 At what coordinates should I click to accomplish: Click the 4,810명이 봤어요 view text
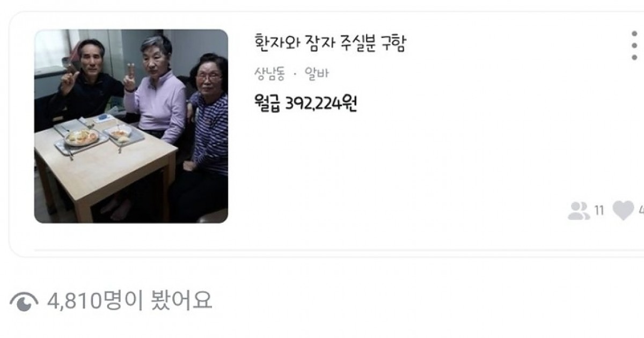130,301
